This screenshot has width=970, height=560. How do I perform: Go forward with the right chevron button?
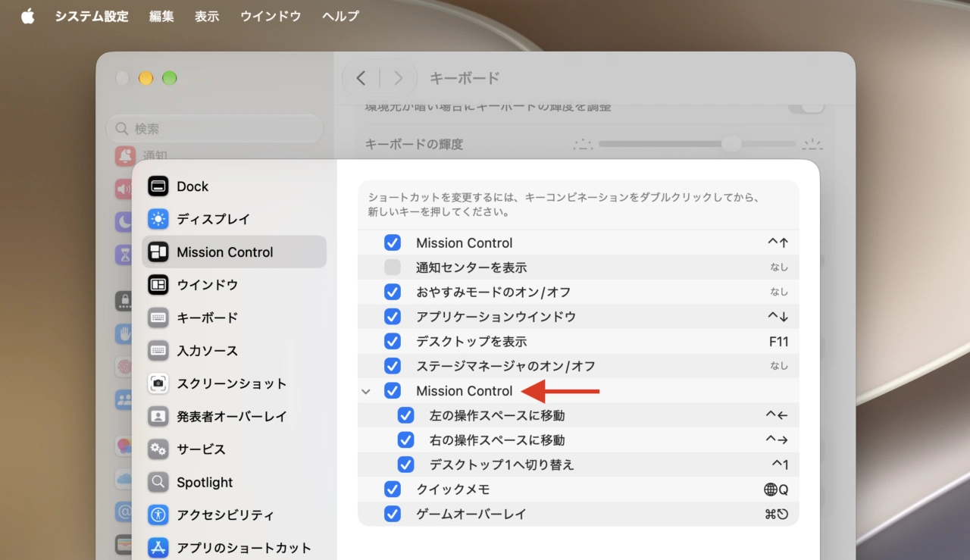click(x=399, y=78)
